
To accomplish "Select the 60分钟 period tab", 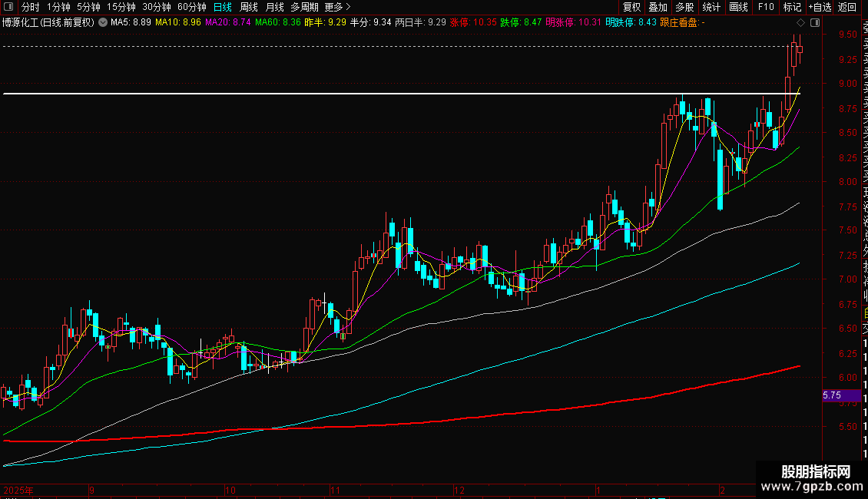I will click(191, 7).
